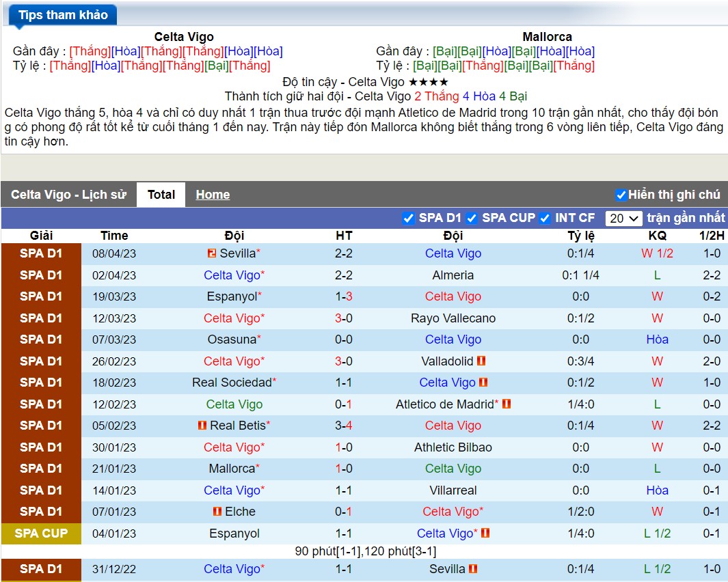Select half-time score 2-0 in Valladolid row
The image size is (728, 582).
[x=712, y=361]
